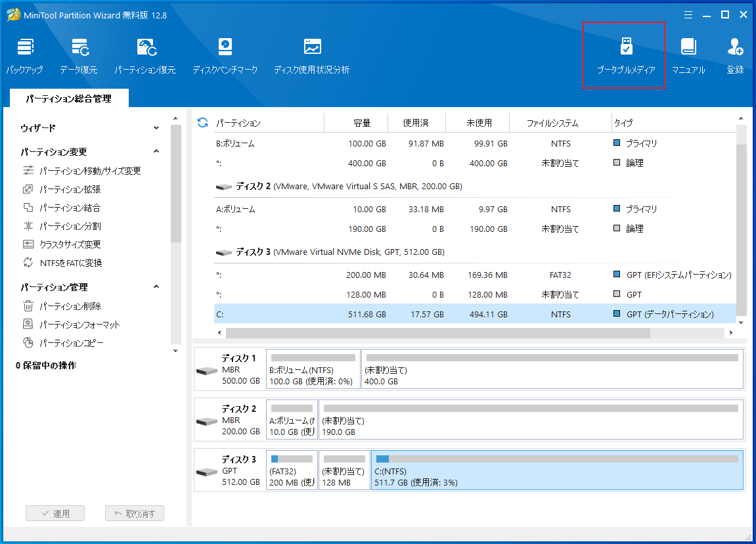Image resolution: width=756 pixels, height=544 pixels.
Task: Click 190.0 GB unallocated block in Disk 2
Action: click(x=531, y=420)
